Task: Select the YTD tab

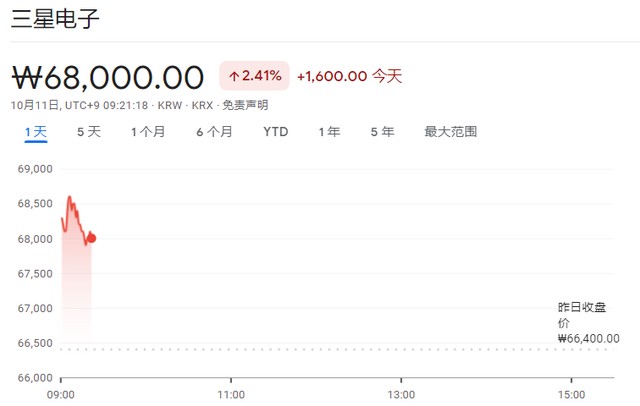Action: click(x=276, y=131)
